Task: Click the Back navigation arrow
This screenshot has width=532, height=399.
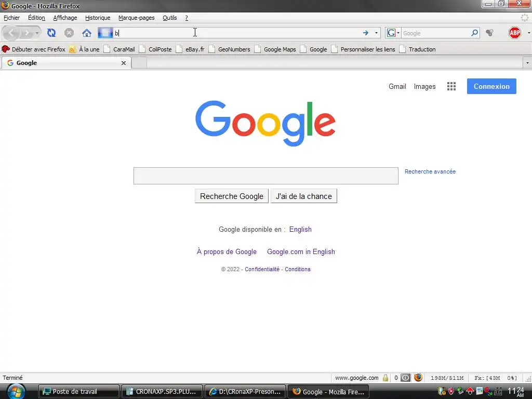Action: coord(11,33)
